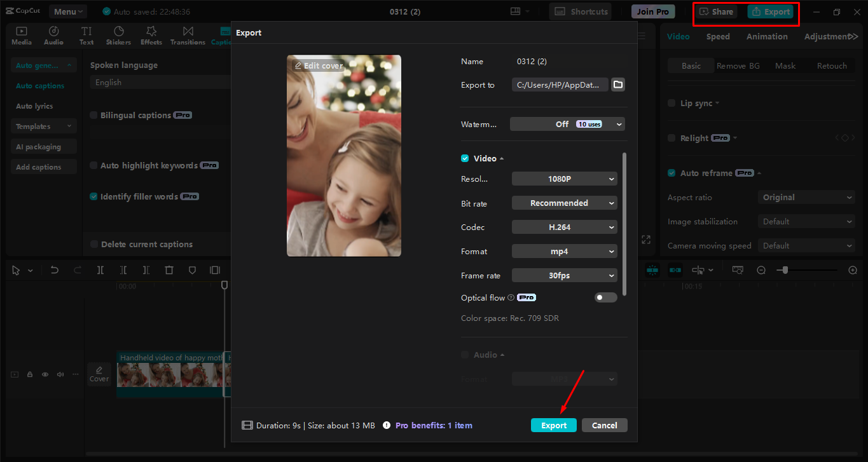Screen dimensions: 868x462
Task: Select the Transitions panel icon
Action: pyautogui.click(x=187, y=35)
